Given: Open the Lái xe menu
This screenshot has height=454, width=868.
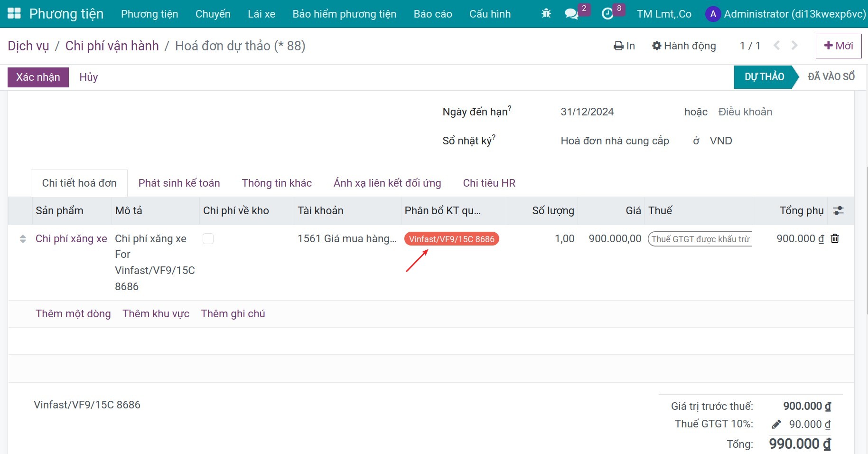Looking at the screenshot, I should (x=261, y=14).
